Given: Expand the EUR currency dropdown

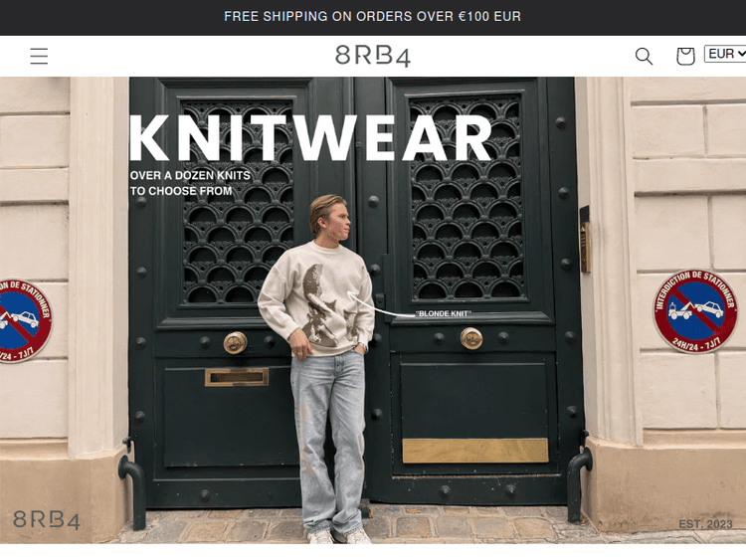Looking at the screenshot, I should pyautogui.click(x=725, y=54).
